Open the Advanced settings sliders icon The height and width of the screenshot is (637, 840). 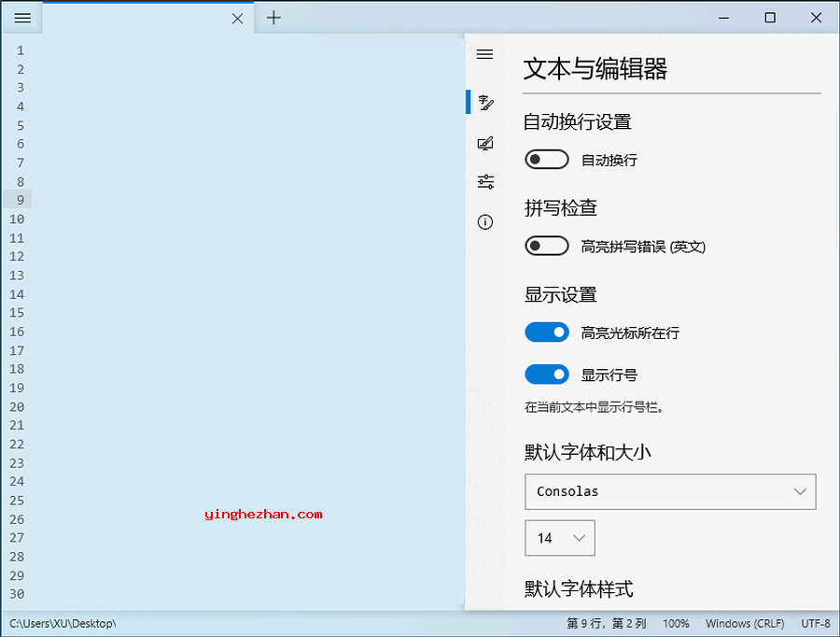(x=484, y=182)
